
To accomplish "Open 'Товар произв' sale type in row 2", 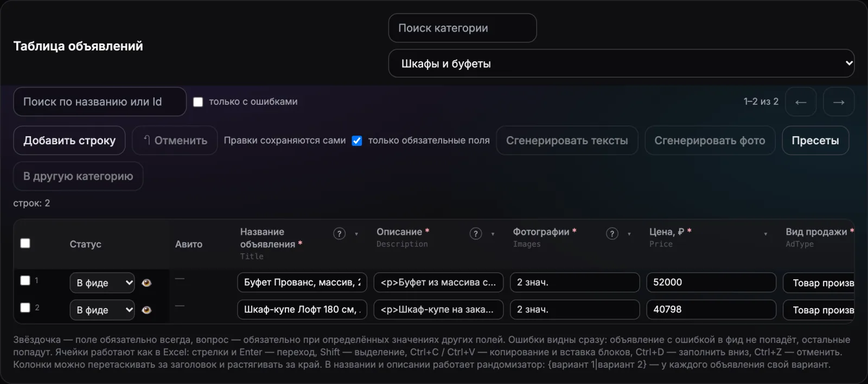I will coord(819,310).
